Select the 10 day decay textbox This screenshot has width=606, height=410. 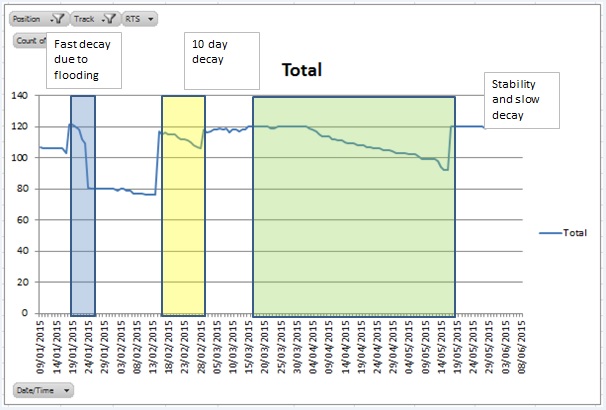coord(222,61)
